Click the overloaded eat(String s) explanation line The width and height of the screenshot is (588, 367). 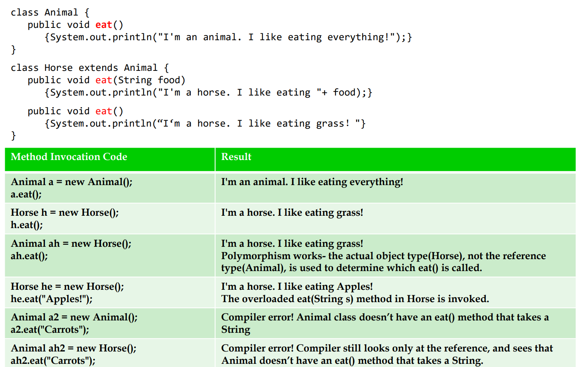[x=355, y=299]
